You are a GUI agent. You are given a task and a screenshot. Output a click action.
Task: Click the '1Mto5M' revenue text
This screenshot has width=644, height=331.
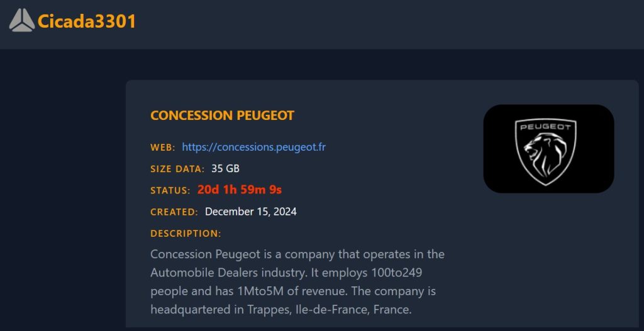[x=255, y=291]
